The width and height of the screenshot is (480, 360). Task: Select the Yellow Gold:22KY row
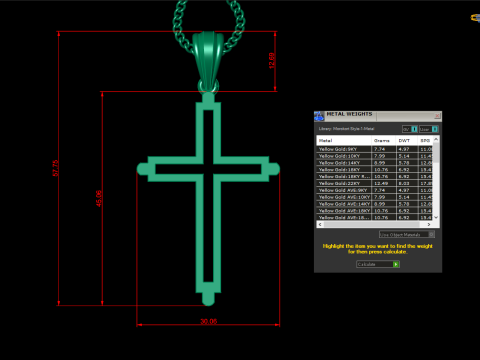click(x=375, y=183)
